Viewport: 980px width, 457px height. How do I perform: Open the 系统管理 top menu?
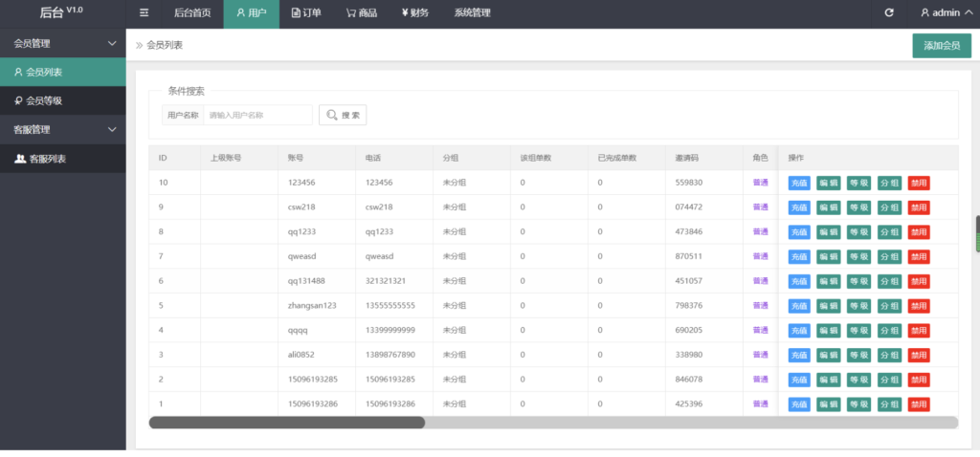(472, 13)
